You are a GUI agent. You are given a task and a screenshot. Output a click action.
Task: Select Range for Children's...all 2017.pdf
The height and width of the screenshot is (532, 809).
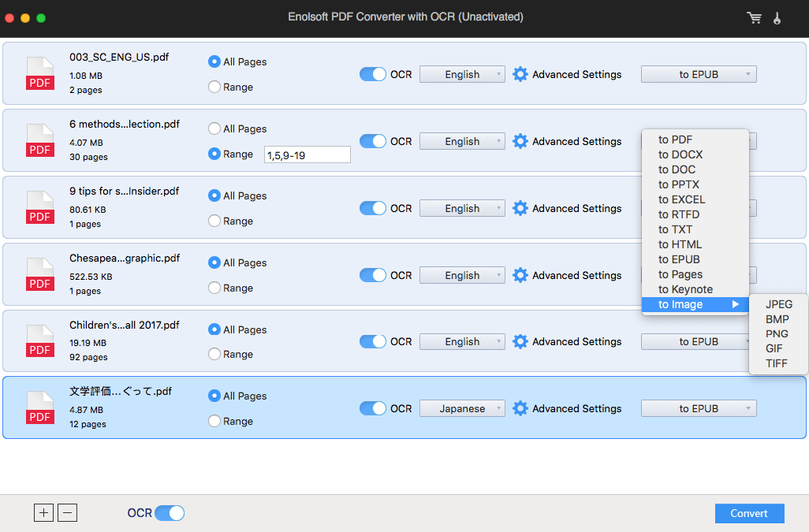click(214, 354)
